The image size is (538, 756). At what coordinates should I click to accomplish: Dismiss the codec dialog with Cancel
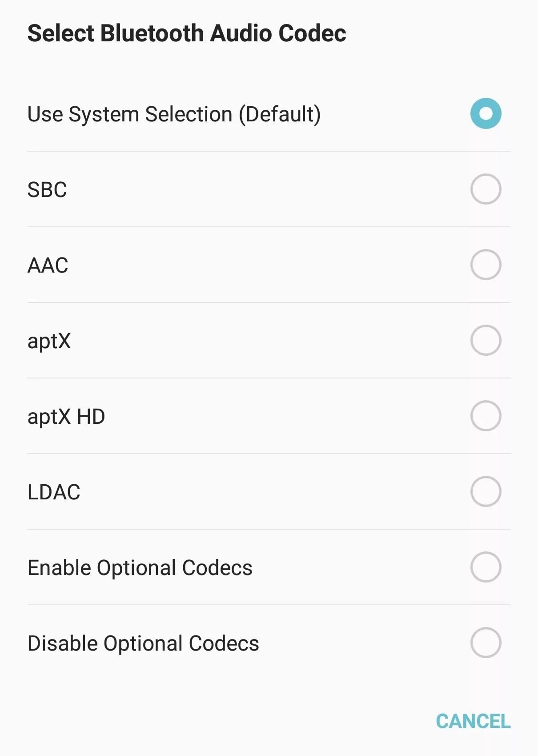pyautogui.click(x=473, y=721)
